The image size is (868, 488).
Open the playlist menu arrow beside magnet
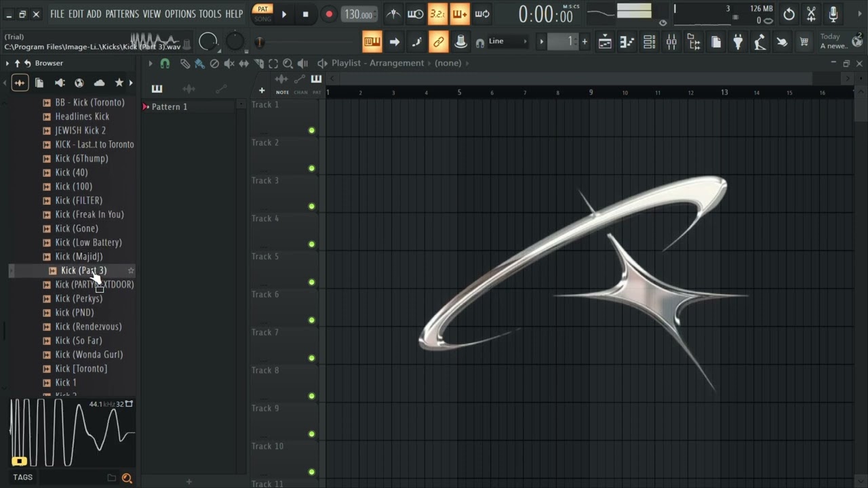coord(151,63)
